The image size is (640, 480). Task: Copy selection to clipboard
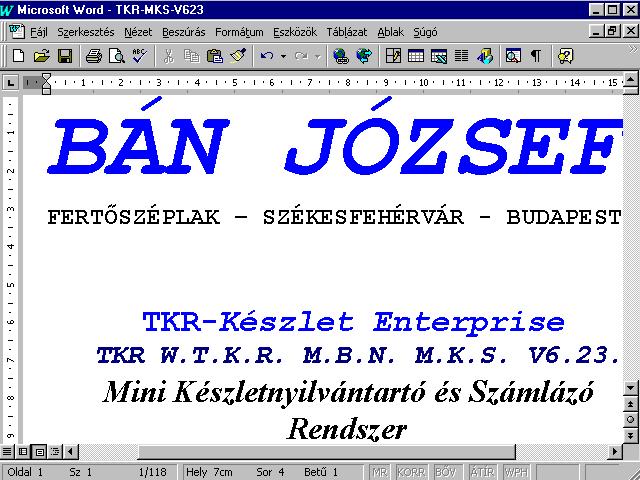191,56
